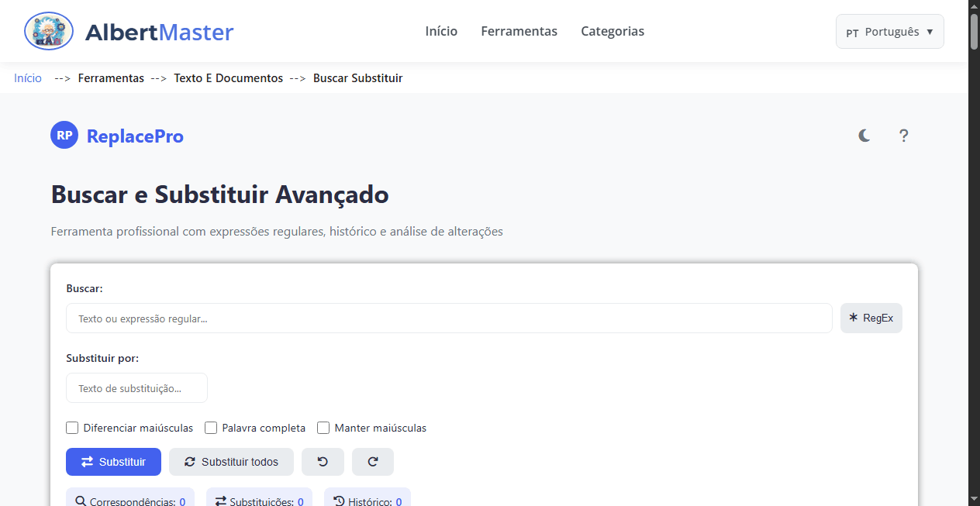Open the Português language dropdown

pyautogui.click(x=889, y=31)
